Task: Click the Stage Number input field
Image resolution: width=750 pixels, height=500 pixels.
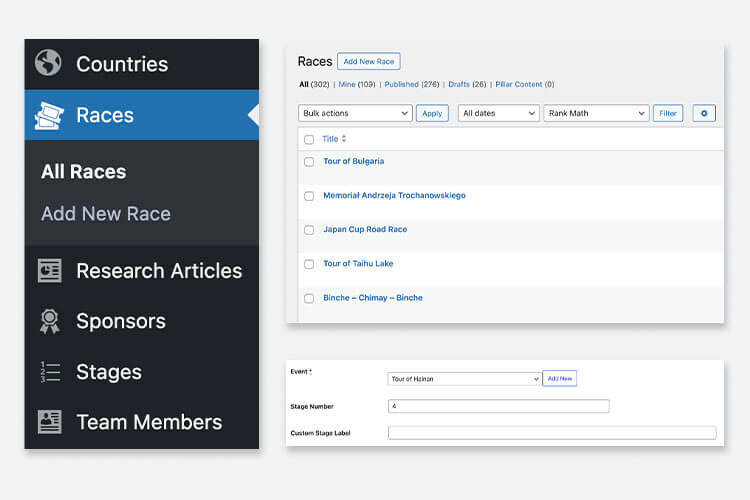Action: [498, 406]
